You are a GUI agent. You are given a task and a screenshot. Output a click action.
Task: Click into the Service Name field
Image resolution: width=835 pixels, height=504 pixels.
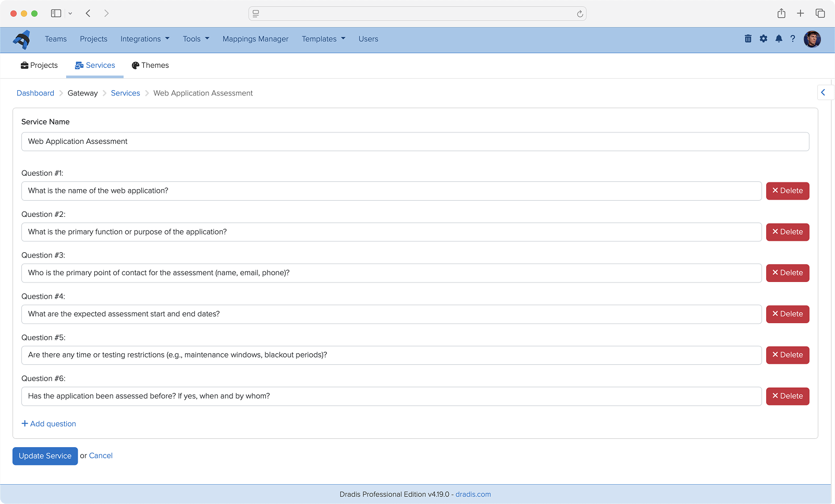415,142
